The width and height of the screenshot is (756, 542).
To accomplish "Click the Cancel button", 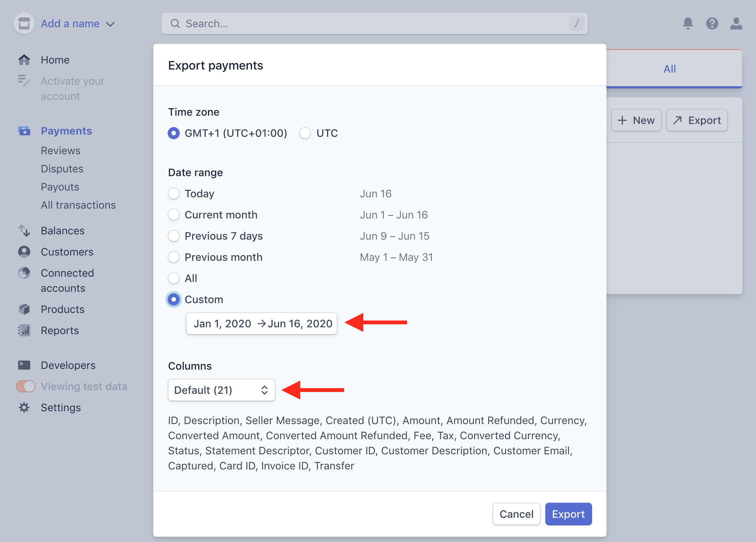I will pyautogui.click(x=516, y=514).
